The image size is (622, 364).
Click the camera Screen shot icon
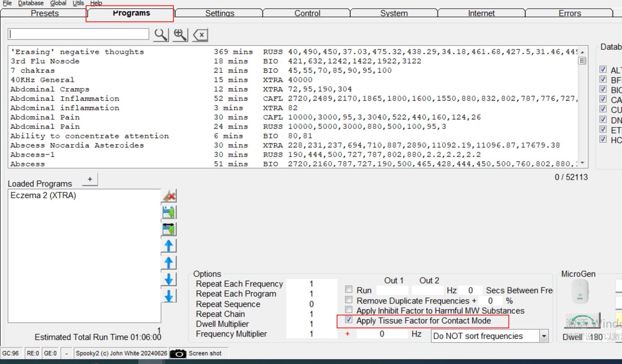(x=178, y=353)
